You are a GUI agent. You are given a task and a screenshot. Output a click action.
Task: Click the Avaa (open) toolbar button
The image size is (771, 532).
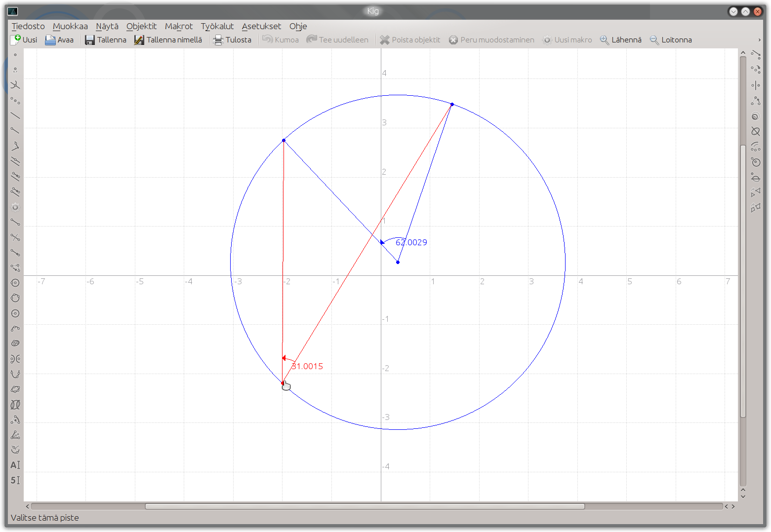59,40
